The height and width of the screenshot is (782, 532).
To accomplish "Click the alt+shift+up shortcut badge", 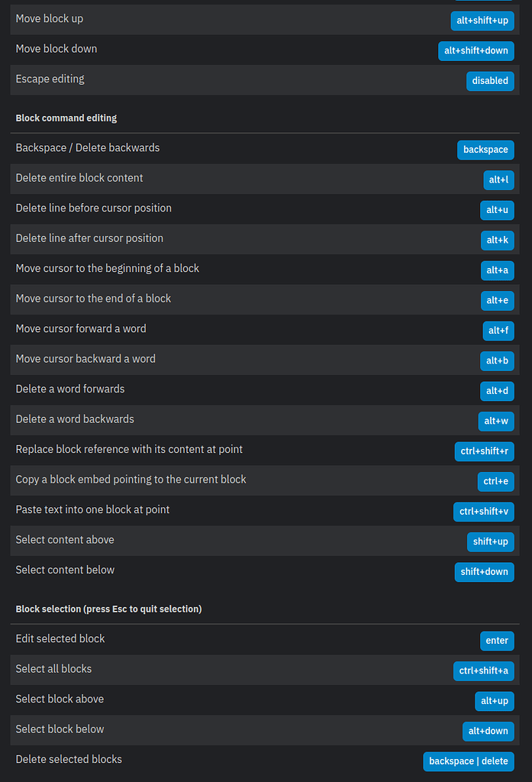I will tap(482, 21).
